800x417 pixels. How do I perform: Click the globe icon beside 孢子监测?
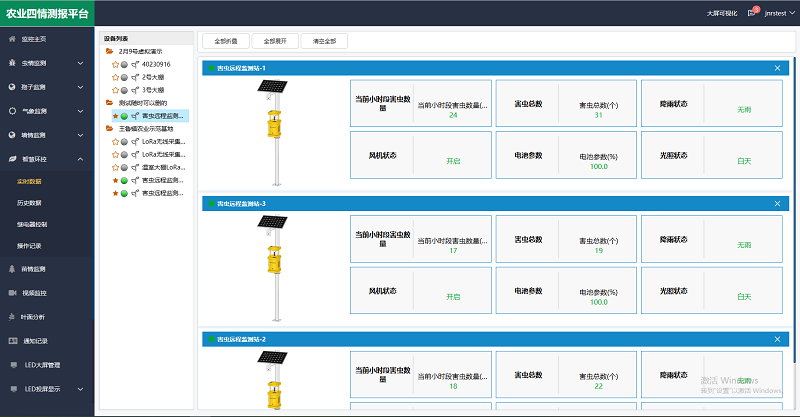click(12, 87)
